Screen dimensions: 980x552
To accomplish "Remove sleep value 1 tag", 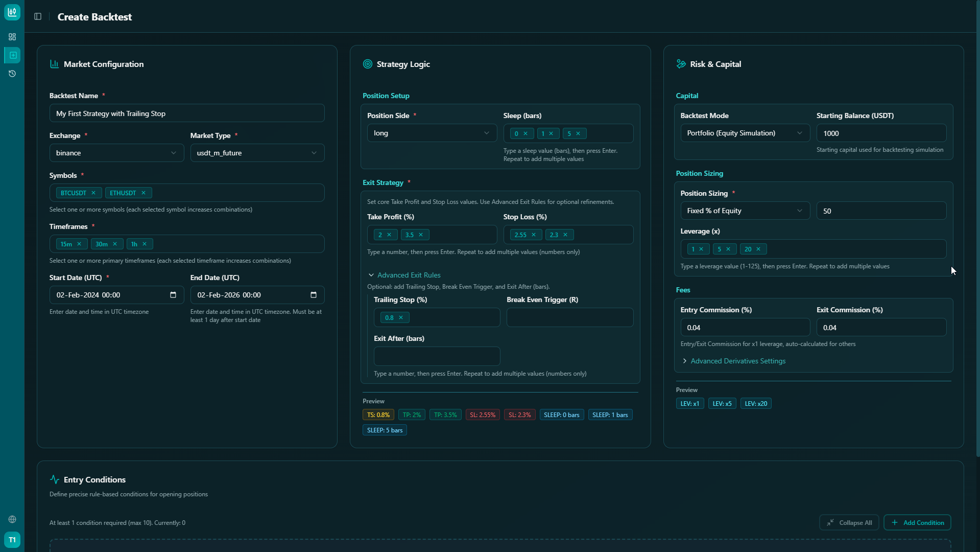I will point(551,134).
